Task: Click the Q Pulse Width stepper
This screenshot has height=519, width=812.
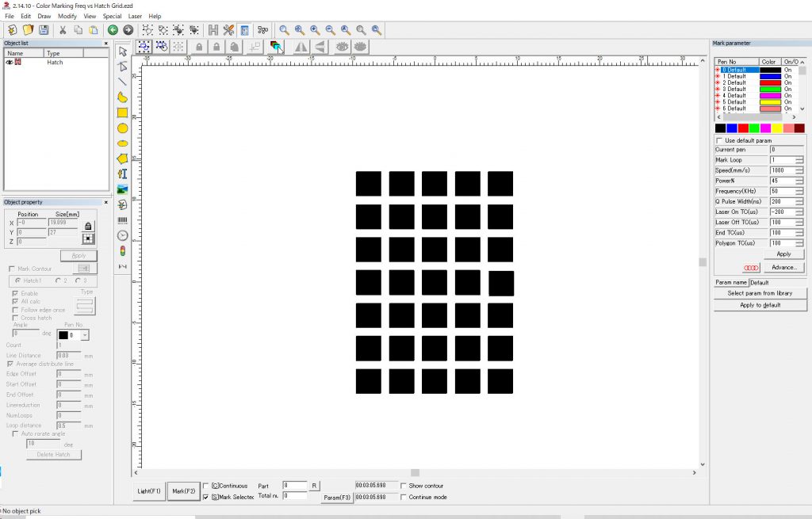Action: [x=799, y=202]
